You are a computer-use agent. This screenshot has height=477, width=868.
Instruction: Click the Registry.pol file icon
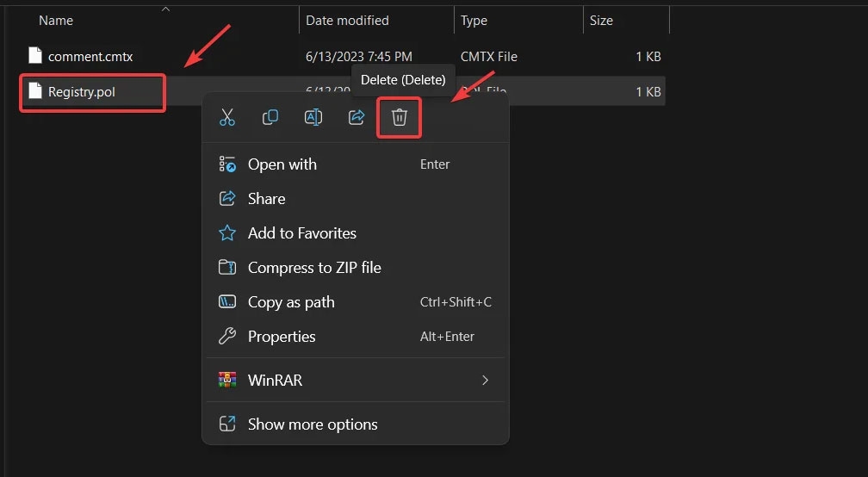pyautogui.click(x=35, y=90)
